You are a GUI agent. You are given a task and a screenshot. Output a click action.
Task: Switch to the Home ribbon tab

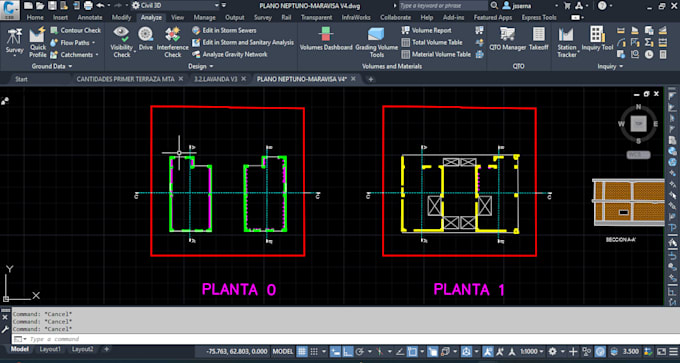click(35, 18)
